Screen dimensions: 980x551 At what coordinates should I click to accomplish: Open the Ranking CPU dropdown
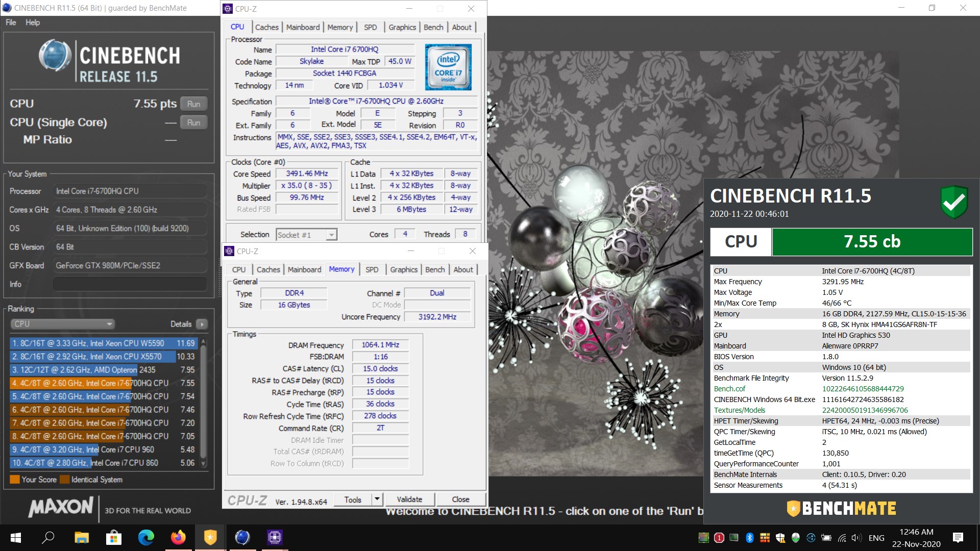pos(62,324)
